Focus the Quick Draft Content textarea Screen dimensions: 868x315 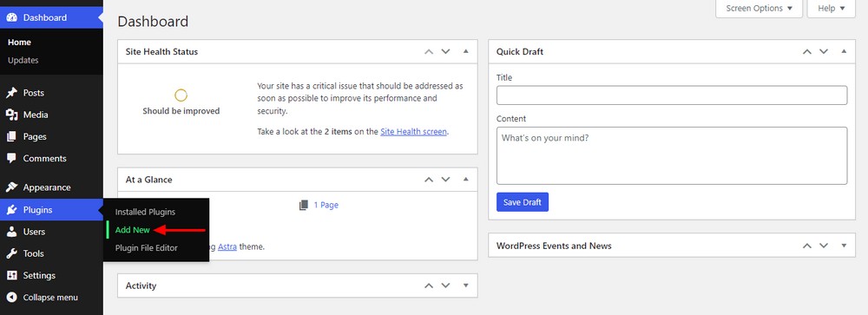coord(672,155)
